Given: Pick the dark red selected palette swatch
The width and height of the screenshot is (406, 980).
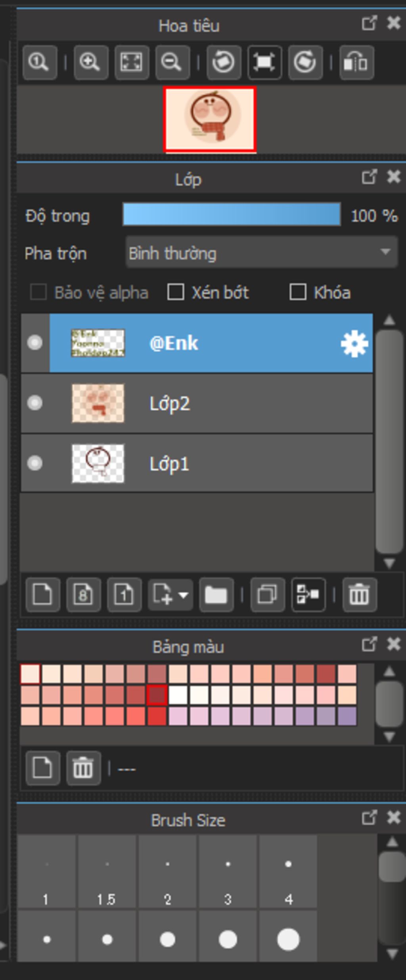Looking at the screenshot, I should (157, 696).
